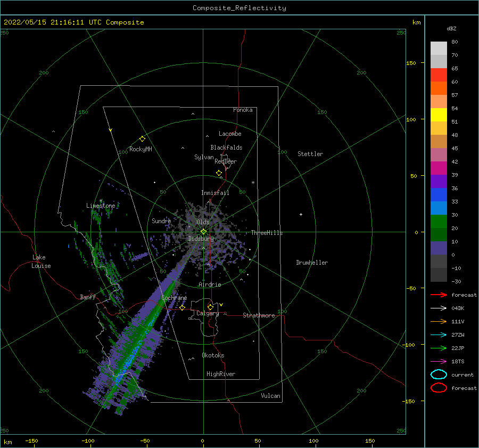Click the Stettler town label
Screen dimensions: 479x448
click(310, 154)
